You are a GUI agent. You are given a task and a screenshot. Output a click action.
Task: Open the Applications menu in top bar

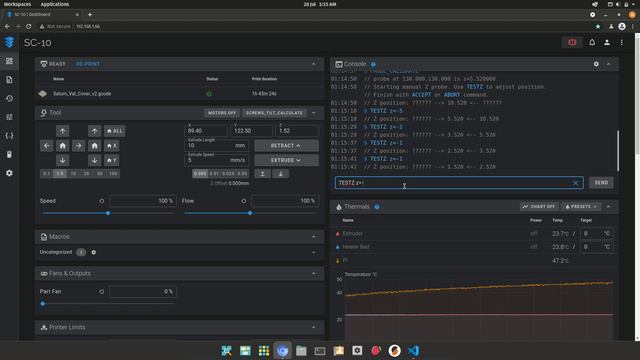(55, 4)
